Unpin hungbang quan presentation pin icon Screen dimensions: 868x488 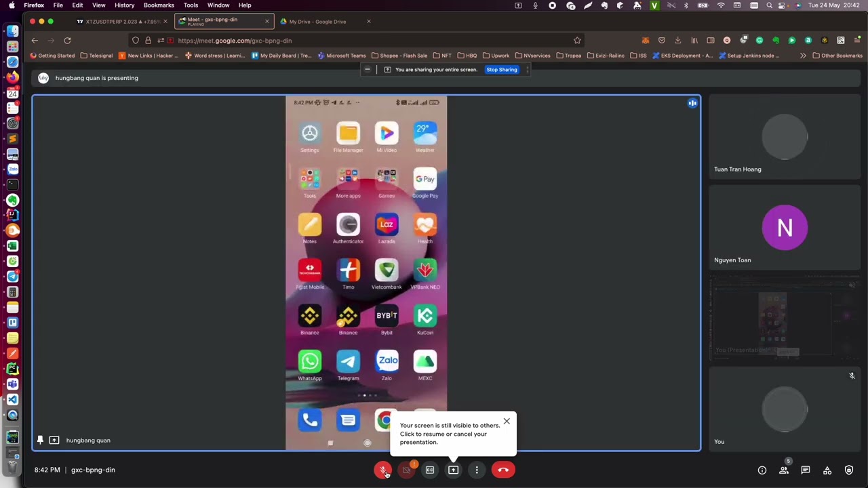[40, 440]
